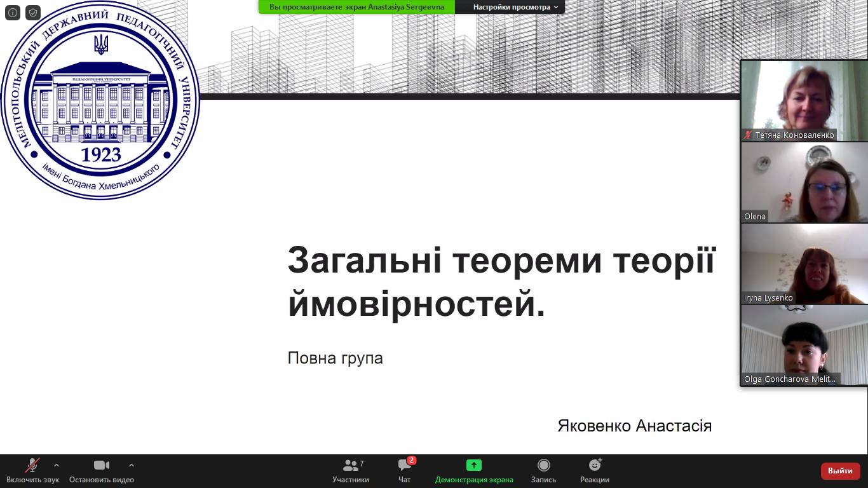Click the screen viewing notification banner
Screen dimensions: 868x488
[x=356, y=7]
